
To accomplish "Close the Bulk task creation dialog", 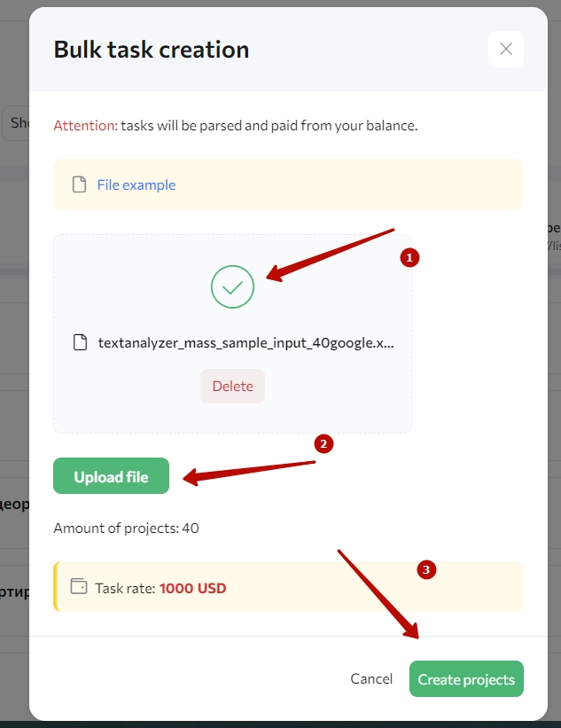I will click(x=506, y=49).
